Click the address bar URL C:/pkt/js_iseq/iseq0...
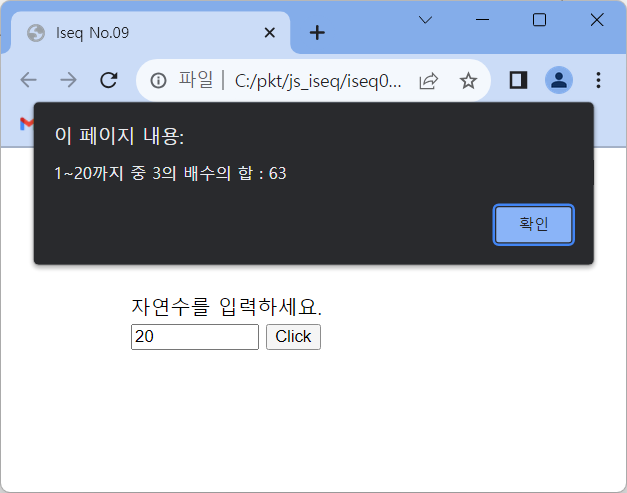The image size is (627, 493). coord(318,81)
